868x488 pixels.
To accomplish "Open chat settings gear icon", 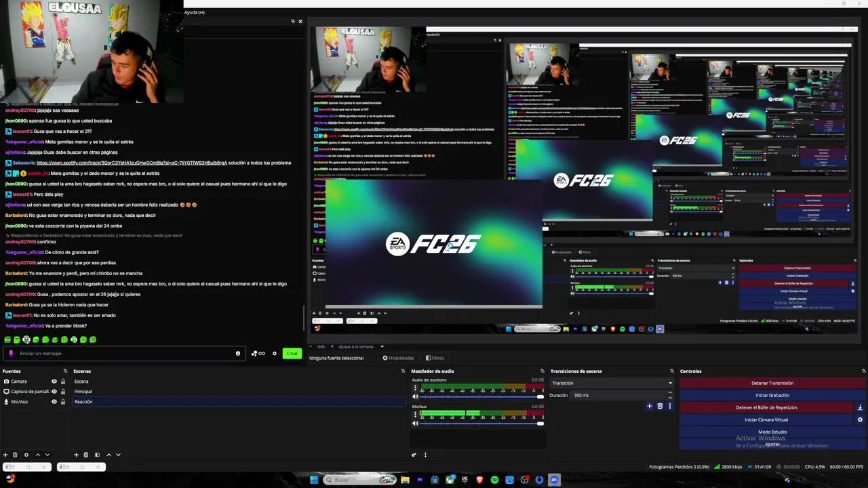I will click(x=275, y=353).
